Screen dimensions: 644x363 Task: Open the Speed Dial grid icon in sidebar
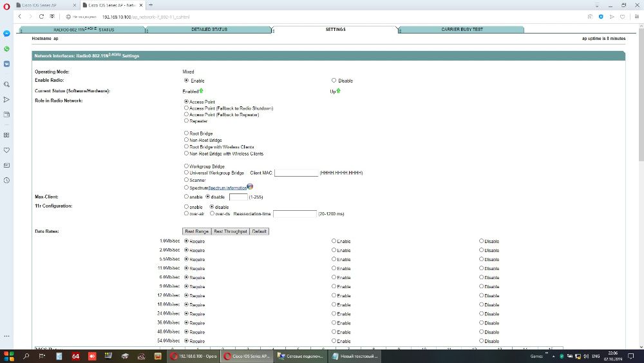pos(6,135)
